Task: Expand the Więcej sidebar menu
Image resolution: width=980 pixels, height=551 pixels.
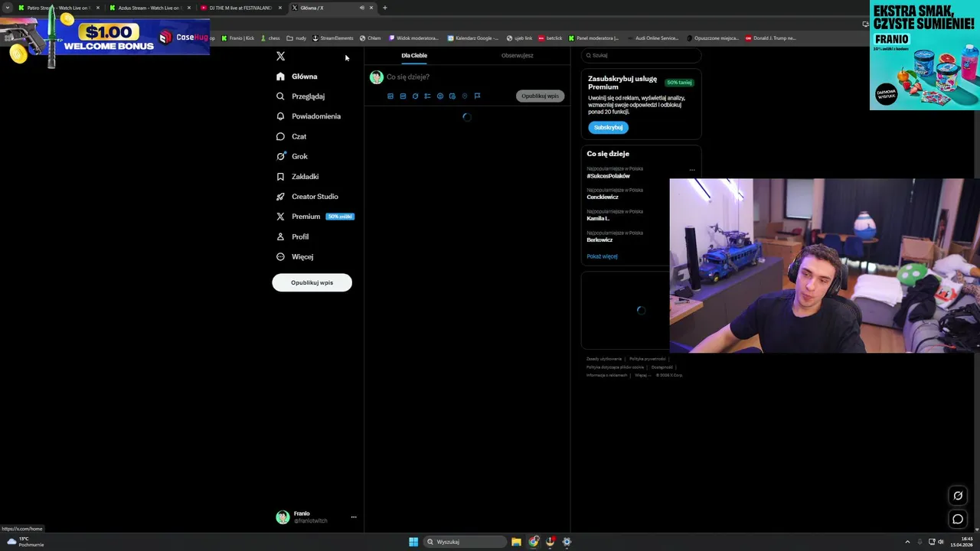Action: pyautogui.click(x=295, y=256)
